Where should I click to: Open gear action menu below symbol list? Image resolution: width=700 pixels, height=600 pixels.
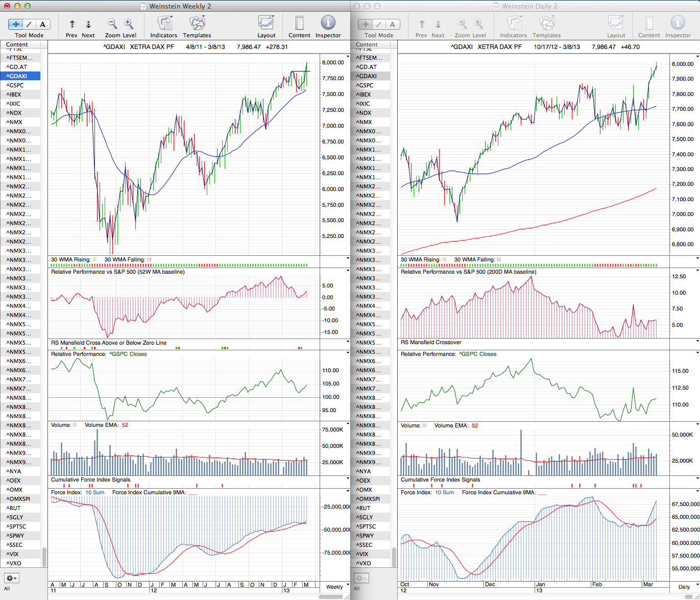pos(11,578)
